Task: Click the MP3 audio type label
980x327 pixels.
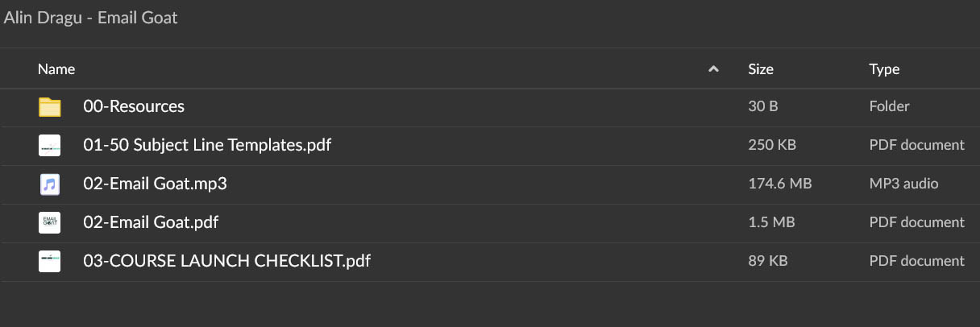Action: pos(903,184)
